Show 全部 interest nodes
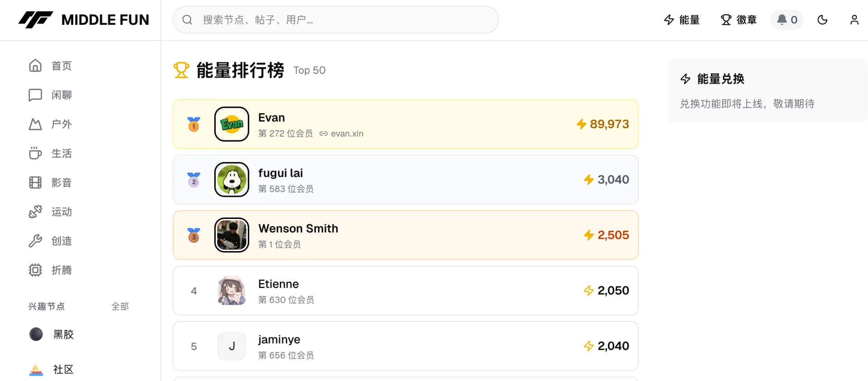 (x=120, y=307)
